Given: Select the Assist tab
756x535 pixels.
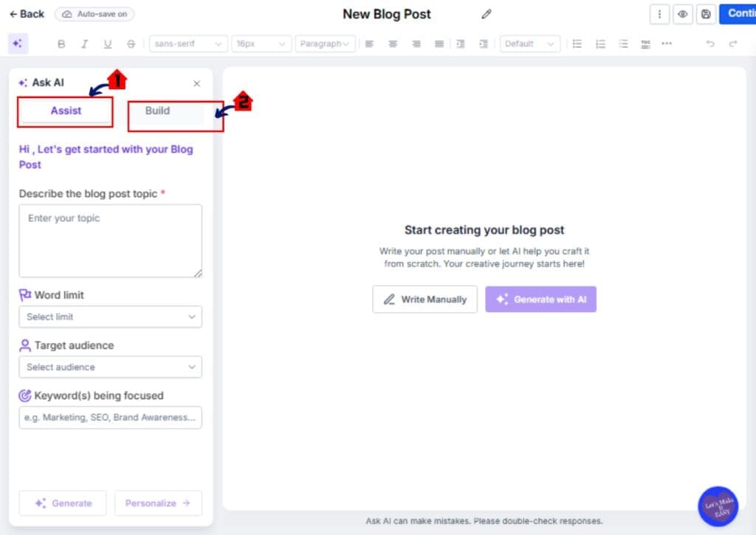Looking at the screenshot, I should click(x=65, y=111).
